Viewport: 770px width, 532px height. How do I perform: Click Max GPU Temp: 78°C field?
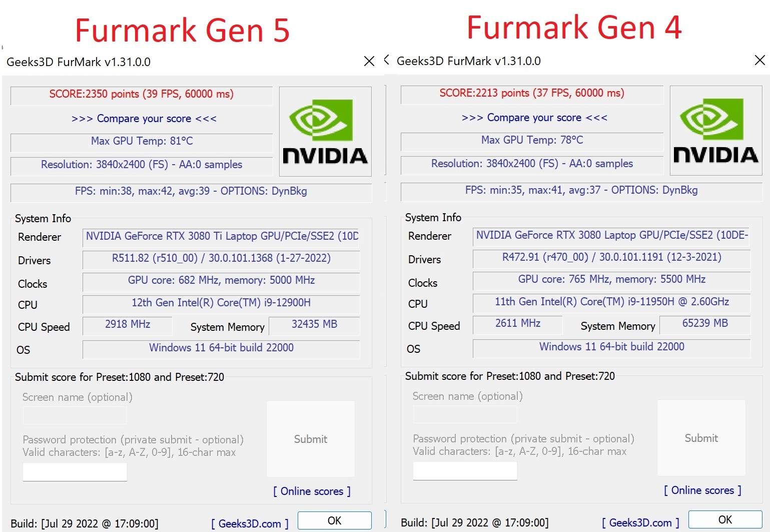[x=532, y=141]
